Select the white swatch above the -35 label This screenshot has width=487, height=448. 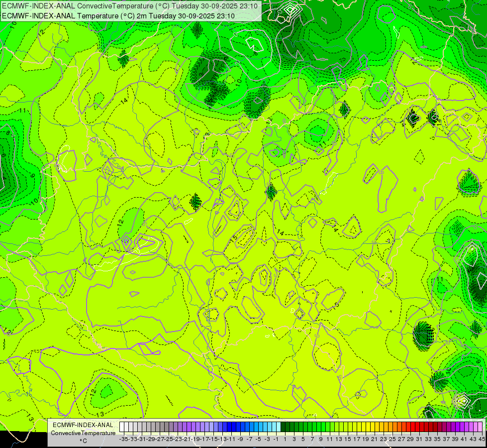[x=122, y=427]
